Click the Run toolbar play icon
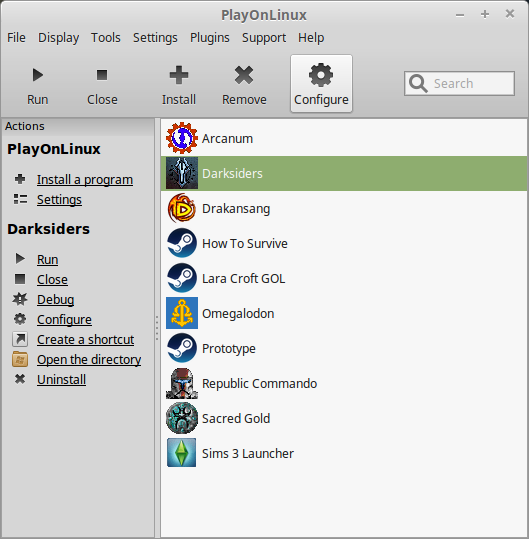 point(37,75)
